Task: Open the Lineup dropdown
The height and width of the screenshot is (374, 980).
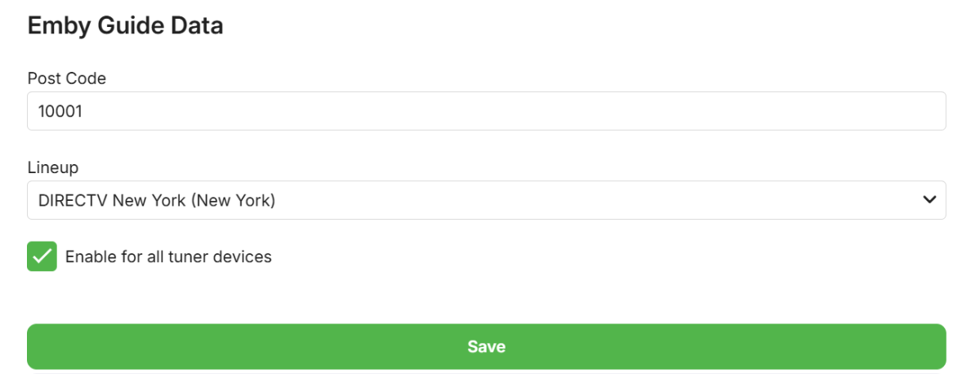Action: [x=486, y=200]
